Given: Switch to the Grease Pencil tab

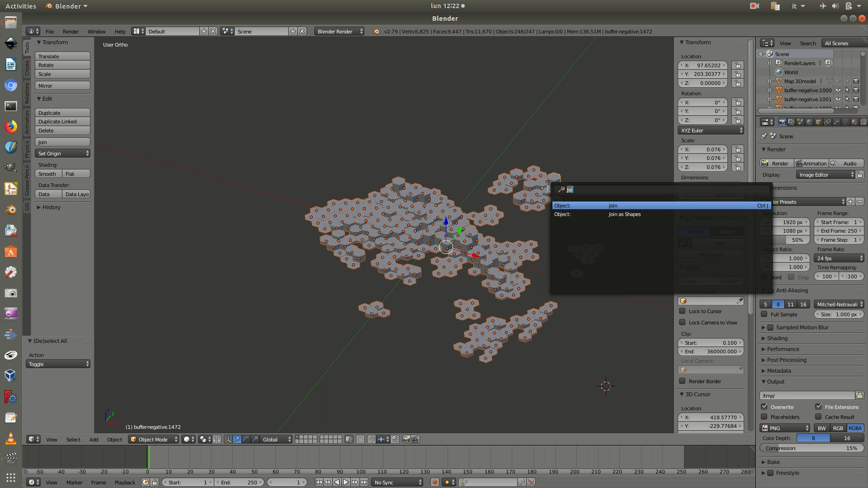Looking at the screenshot, I should pos(27,181).
